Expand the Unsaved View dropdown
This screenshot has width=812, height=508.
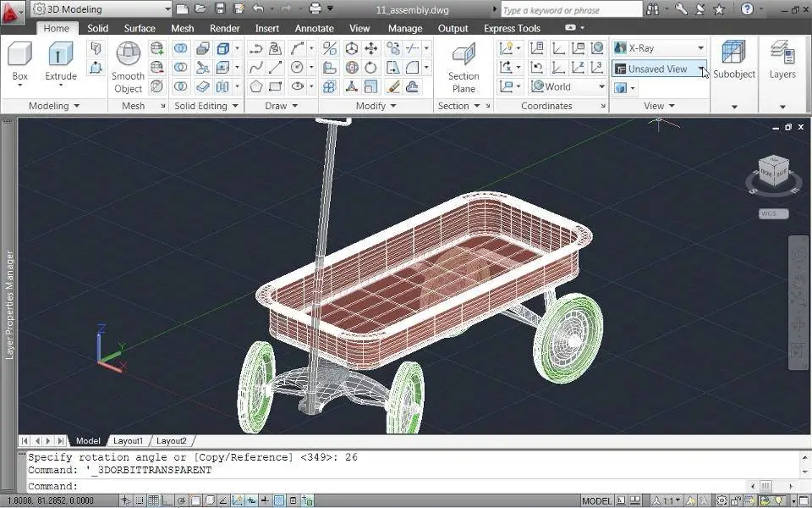pyautogui.click(x=700, y=69)
